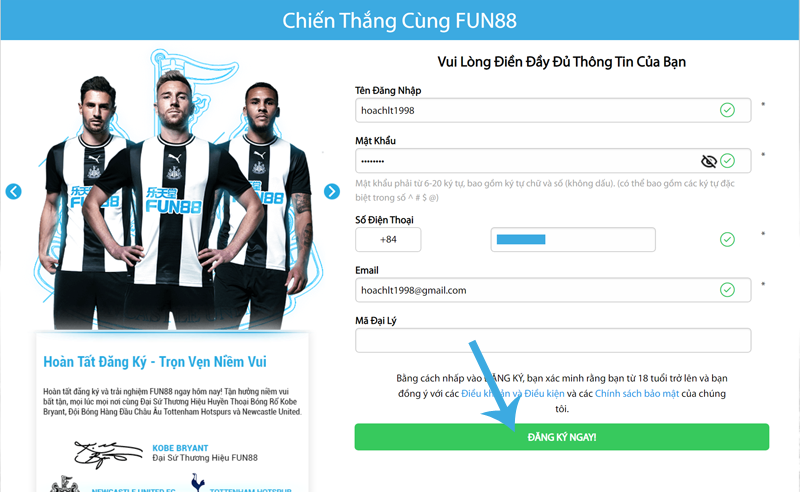Click the Kobe Bryant signature image
Screen dimensions: 800x492
(108, 454)
